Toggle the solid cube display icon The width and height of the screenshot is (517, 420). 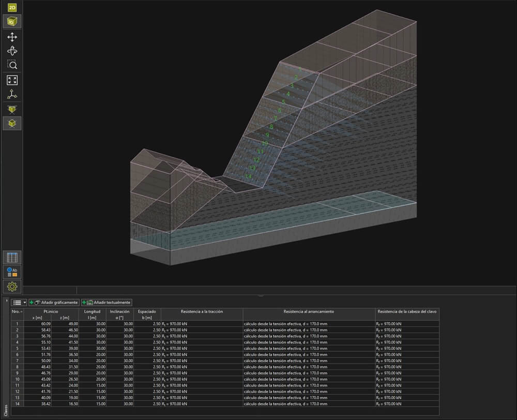tap(12, 124)
